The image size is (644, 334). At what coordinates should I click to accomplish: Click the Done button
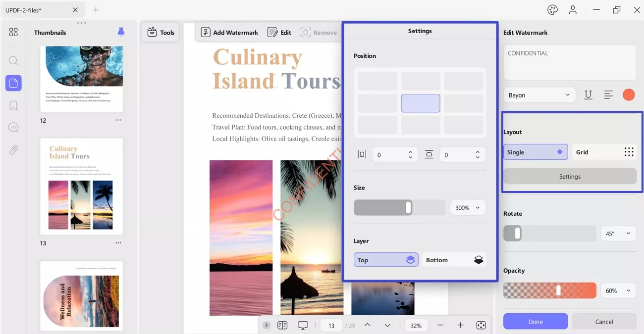(536, 322)
